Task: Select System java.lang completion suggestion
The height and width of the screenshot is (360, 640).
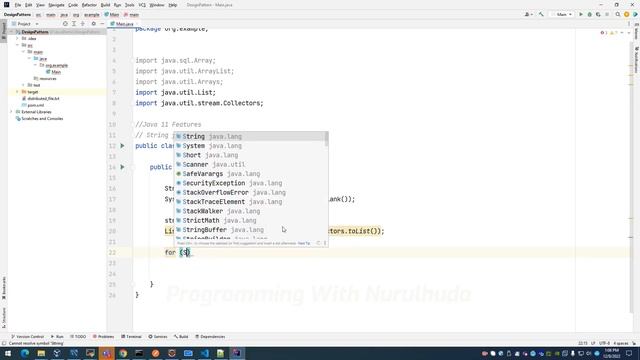Action: point(250,146)
